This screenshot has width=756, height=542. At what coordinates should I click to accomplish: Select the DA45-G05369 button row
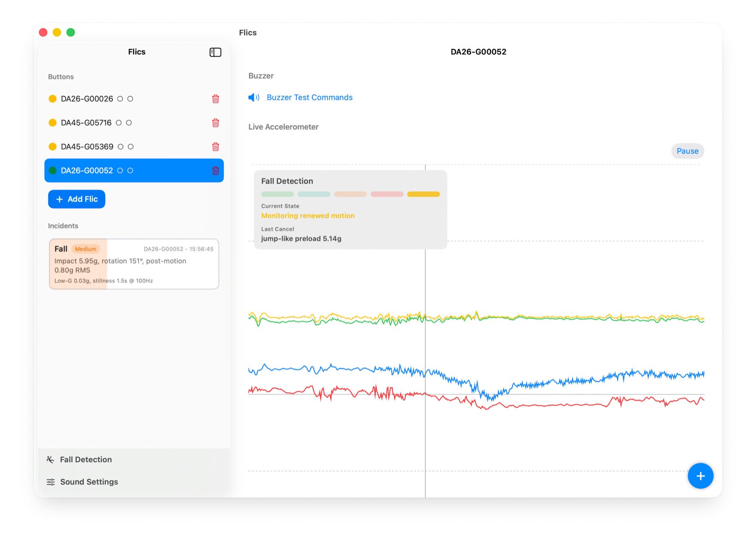click(x=134, y=146)
